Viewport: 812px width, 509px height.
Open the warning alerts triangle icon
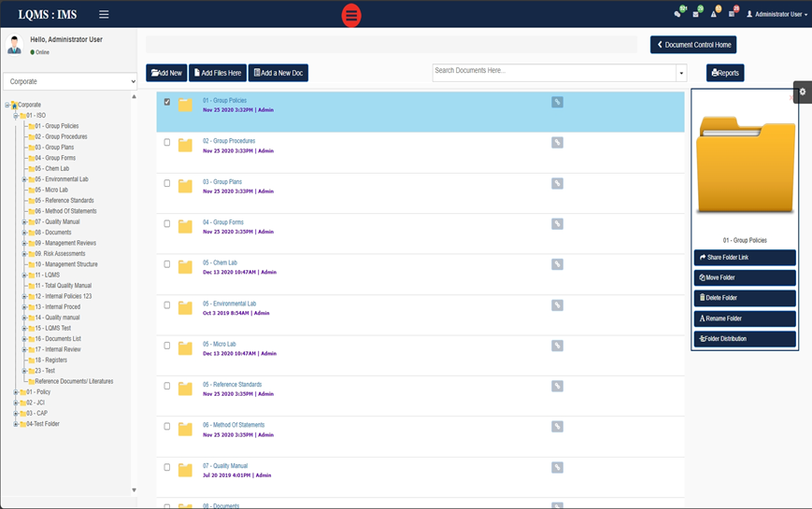(714, 14)
